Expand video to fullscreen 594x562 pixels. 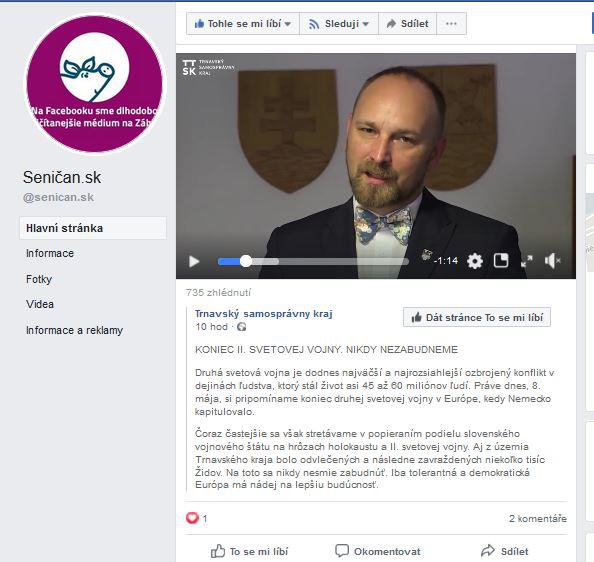point(527,261)
